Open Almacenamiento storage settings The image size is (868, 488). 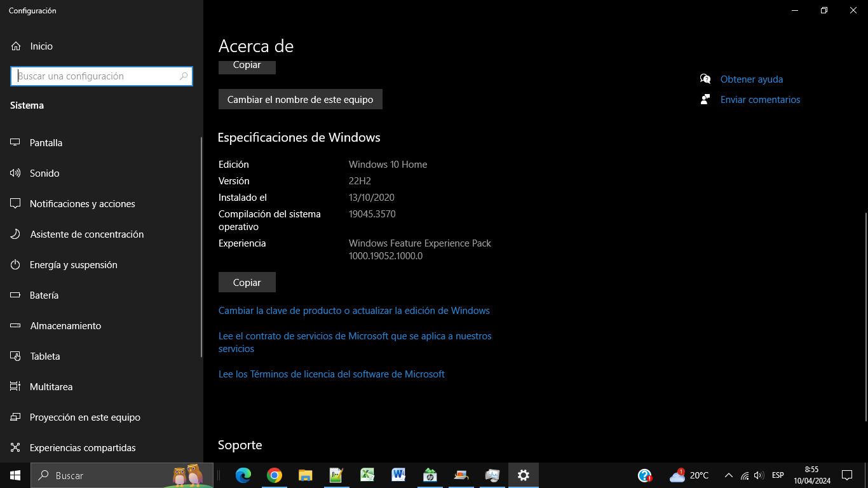tap(102, 326)
